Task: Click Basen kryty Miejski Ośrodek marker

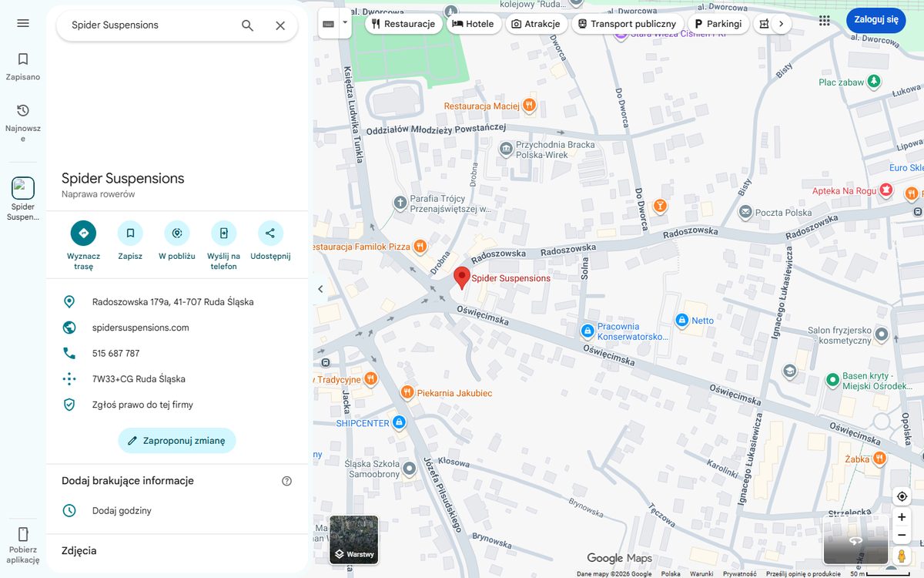Action: point(832,380)
